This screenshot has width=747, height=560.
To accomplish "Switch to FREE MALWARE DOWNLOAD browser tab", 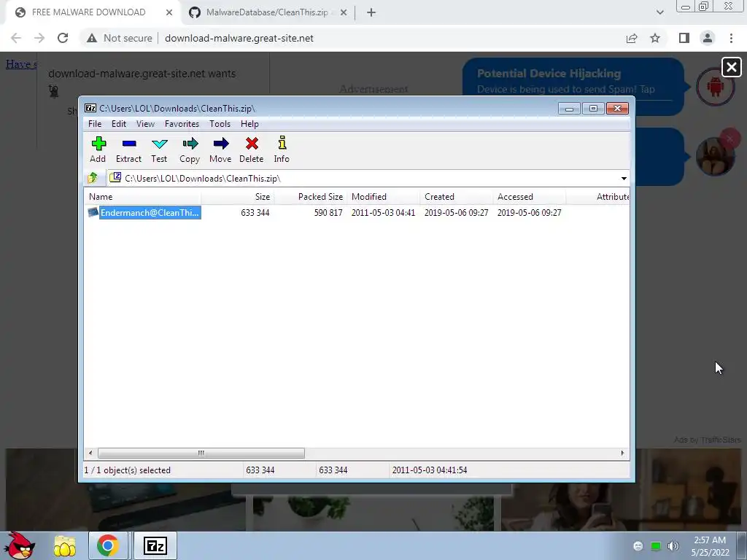I will tap(88, 12).
